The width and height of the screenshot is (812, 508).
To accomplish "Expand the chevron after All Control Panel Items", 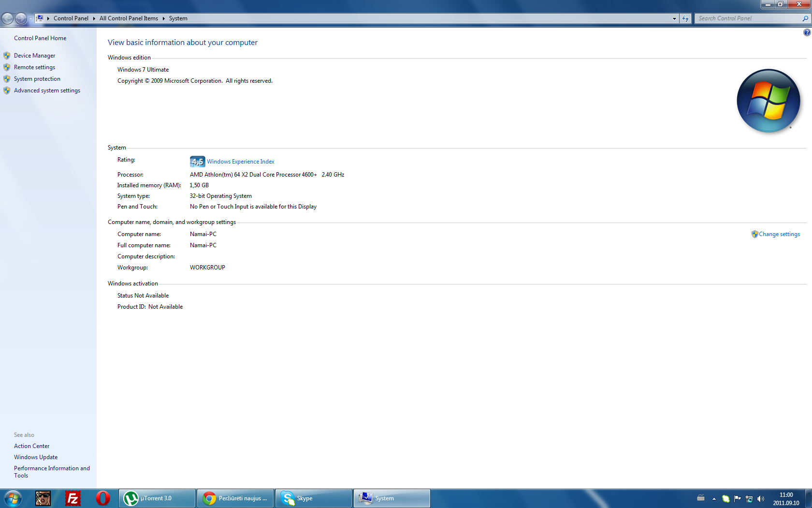I will 164,18.
